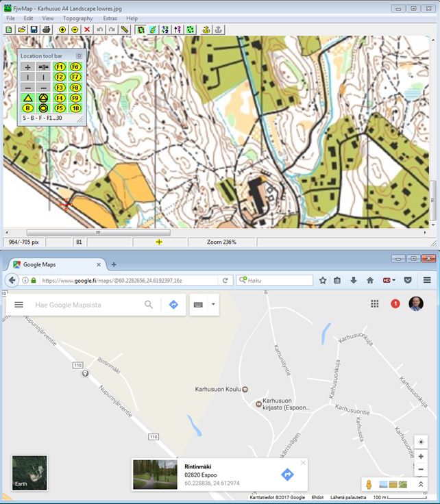
Task: Save with the floppy disk icon
Action: tap(34, 30)
